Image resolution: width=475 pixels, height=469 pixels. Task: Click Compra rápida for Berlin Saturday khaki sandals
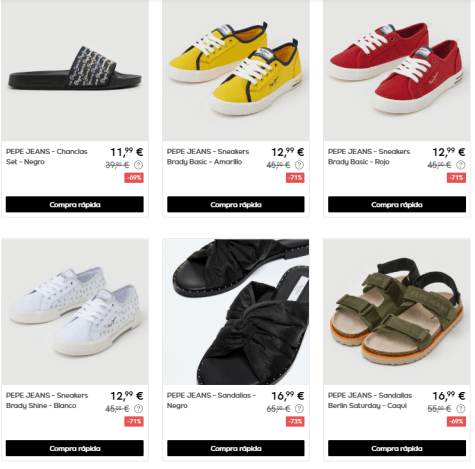397,448
